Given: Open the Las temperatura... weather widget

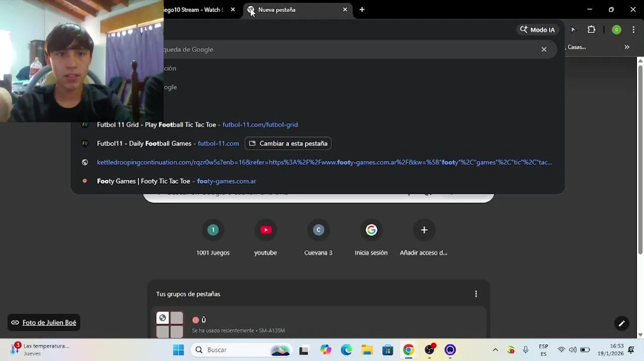Looking at the screenshot, I should (x=40, y=349).
